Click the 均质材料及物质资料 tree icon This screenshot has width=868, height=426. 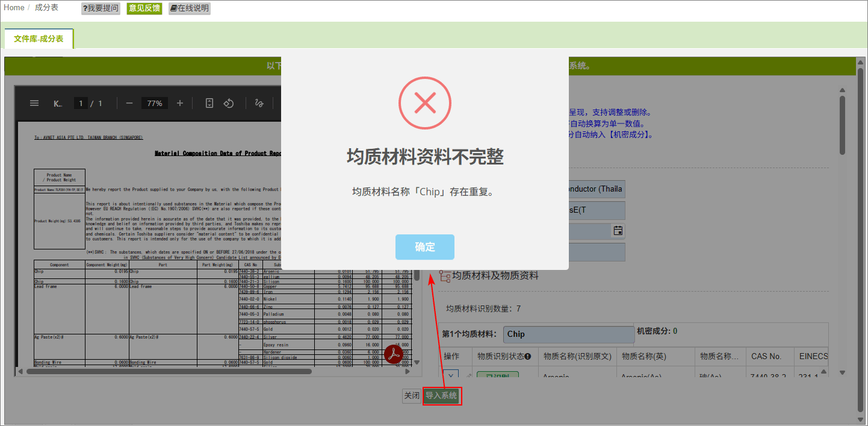pyautogui.click(x=445, y=276)
